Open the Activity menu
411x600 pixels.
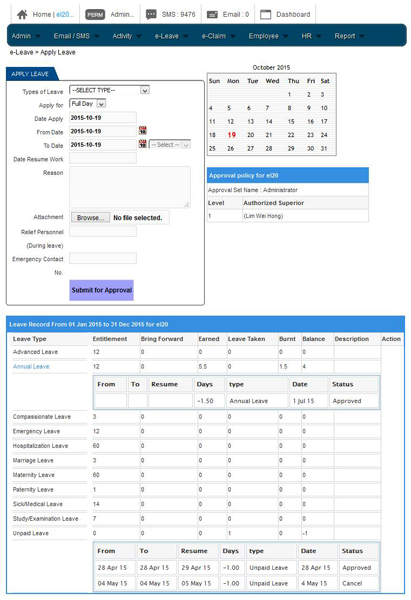[x=127, y=36]
